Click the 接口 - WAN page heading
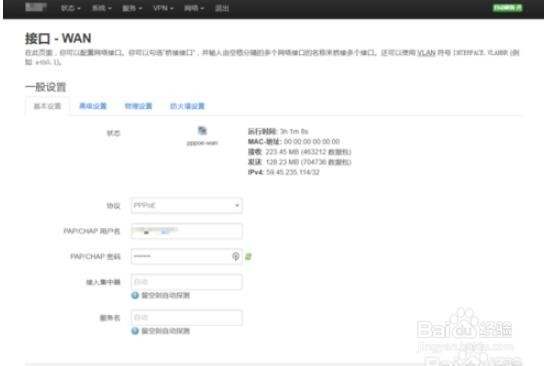This screenshot has height=366, width=544. tap(58, 38)
